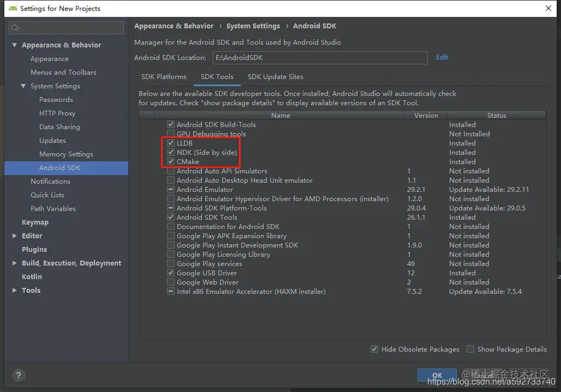Click the search magnifier icon in the sidebar
The image size is (561, 392).
(15, 28)
